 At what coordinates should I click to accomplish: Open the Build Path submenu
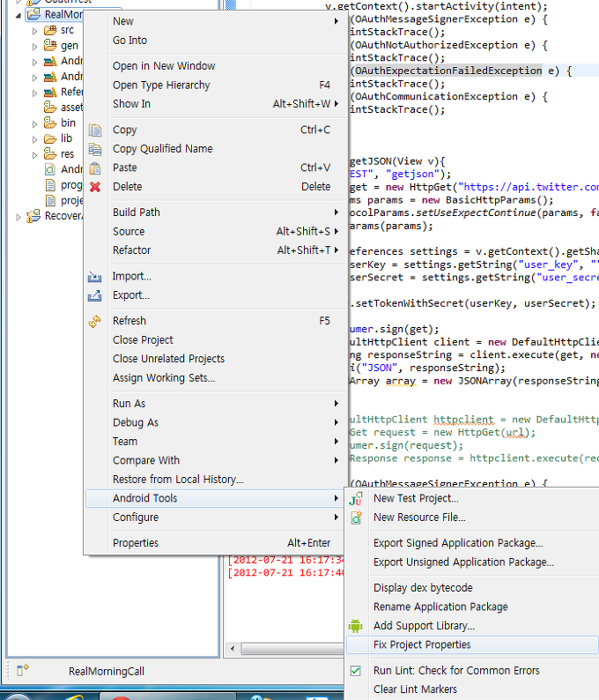click(217, 212)
